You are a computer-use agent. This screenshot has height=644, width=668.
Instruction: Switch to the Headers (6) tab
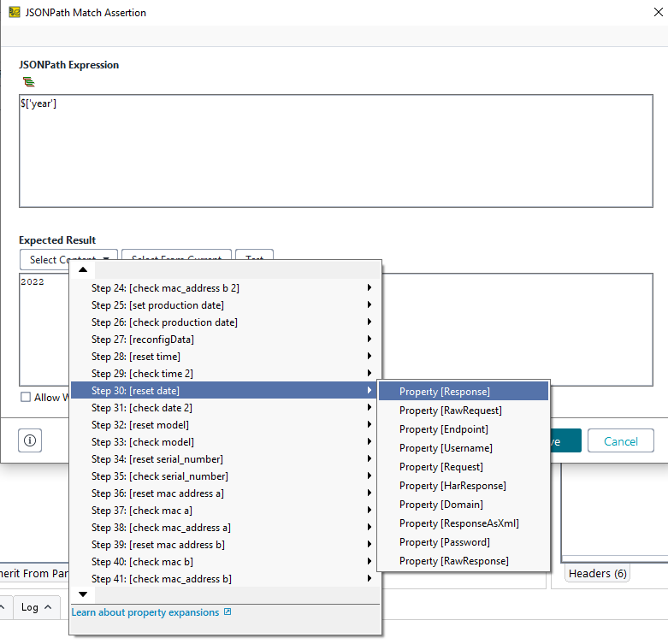click(597, 573)
